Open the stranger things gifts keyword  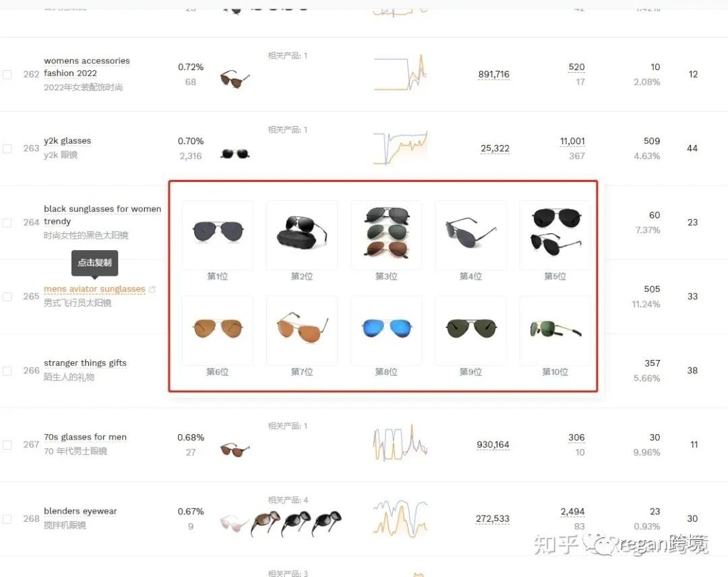pyautogui.click(x=85, y=363)
